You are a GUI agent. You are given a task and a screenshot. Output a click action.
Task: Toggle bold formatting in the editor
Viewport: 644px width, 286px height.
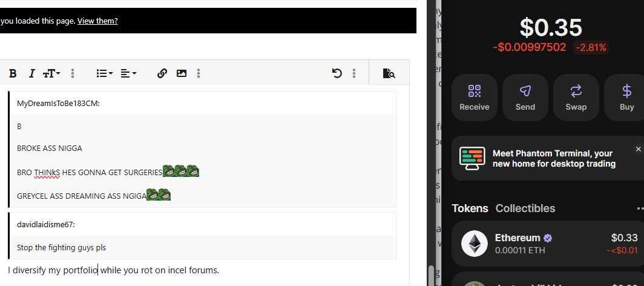13,73
